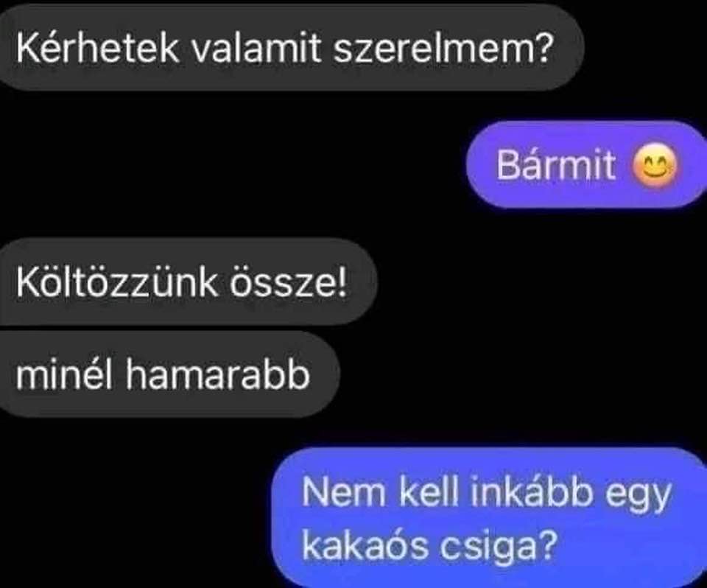Click the word 'Nem' in last message
This screenshot has width=707, height=588.
(x=344, y=491)
